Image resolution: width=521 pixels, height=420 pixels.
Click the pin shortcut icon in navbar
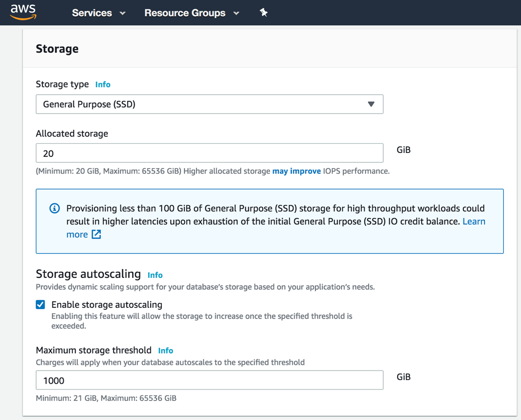click(x=264, y=13)
